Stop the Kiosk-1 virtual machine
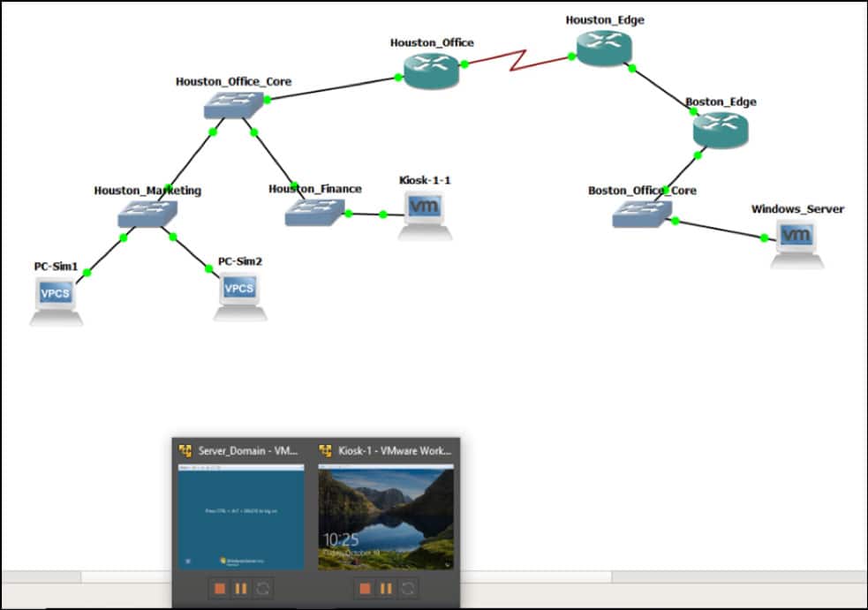Image resolution: width=868 pixels, height=610 pixels. 365,589
